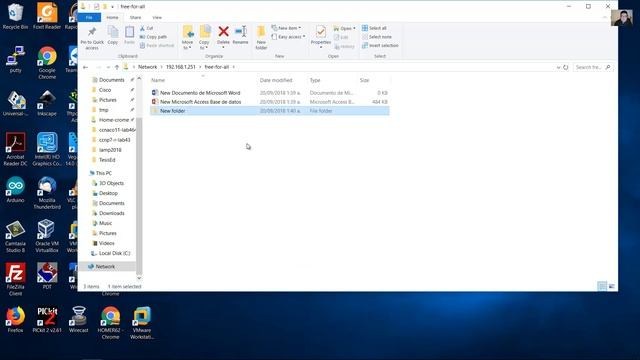Open the tmp quick access folder
Viewport: 640px width, 360px height.
[x=104, y=110]
